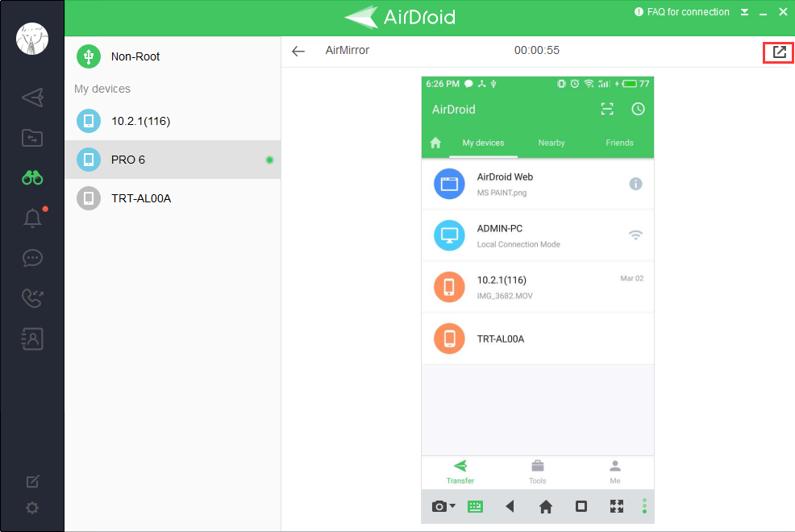Switch to the Friends tab

click(x=619, y=143)
